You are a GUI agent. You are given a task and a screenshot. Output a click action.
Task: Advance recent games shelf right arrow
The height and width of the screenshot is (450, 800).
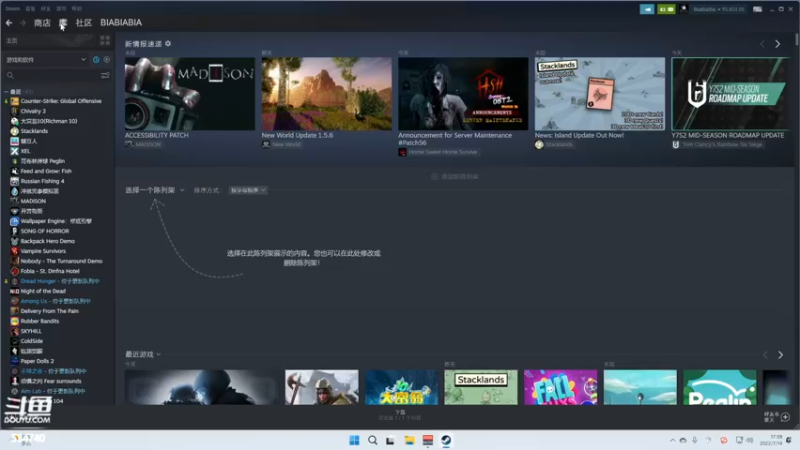coord(780,355)
